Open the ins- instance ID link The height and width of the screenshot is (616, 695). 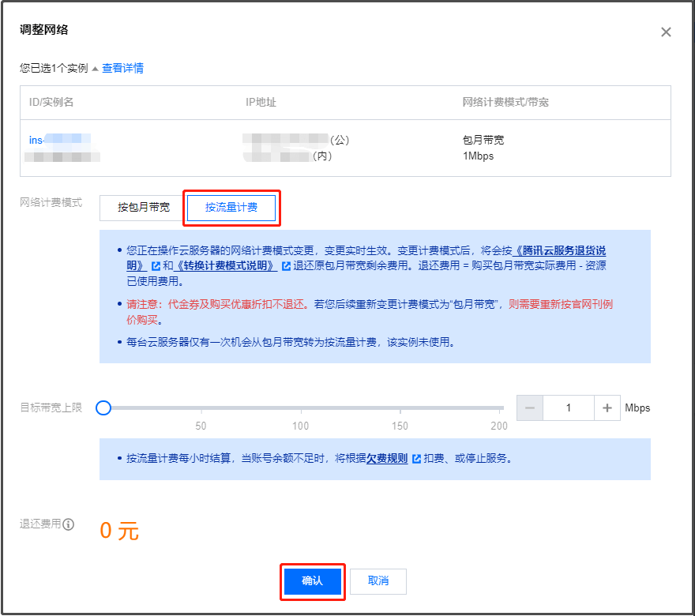[x=36, y=140]
